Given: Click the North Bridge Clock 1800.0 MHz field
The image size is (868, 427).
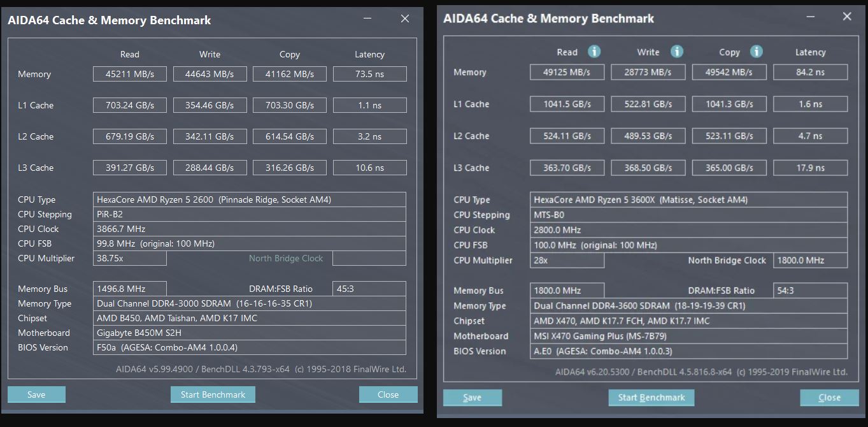Looking at the screenshot, I should 810,260.
